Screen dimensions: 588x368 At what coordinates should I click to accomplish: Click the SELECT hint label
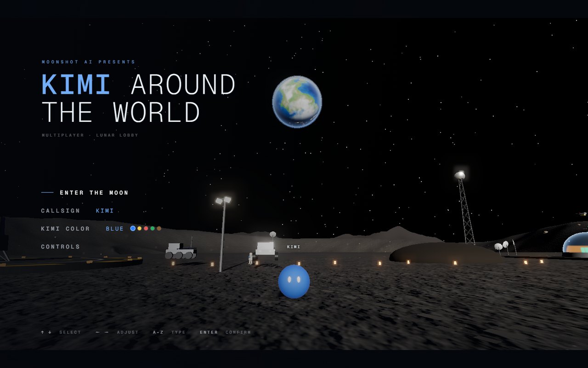coord(70,332)
